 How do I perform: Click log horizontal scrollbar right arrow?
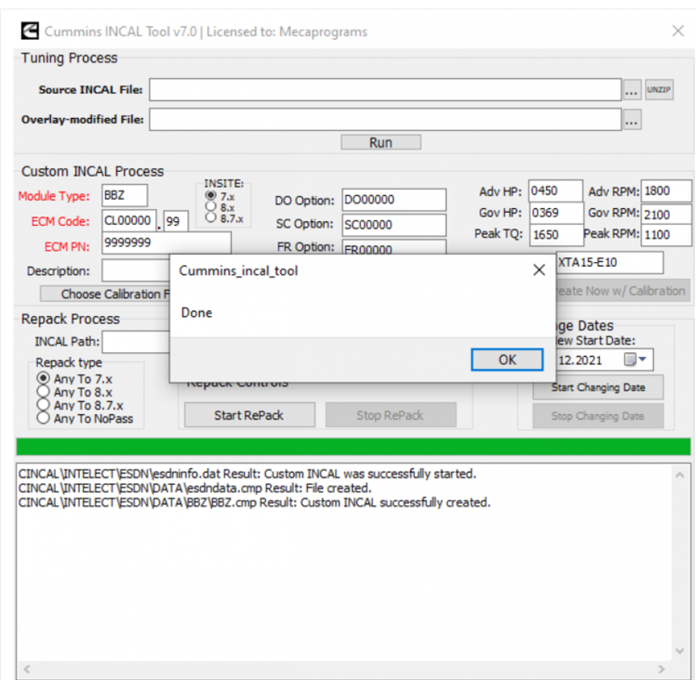[661, 669]
